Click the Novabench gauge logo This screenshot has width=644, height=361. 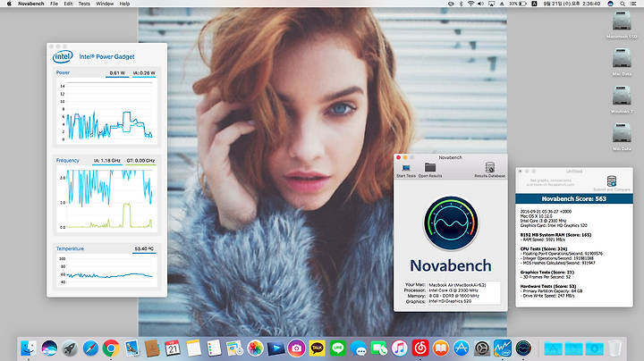pos(451,223)
